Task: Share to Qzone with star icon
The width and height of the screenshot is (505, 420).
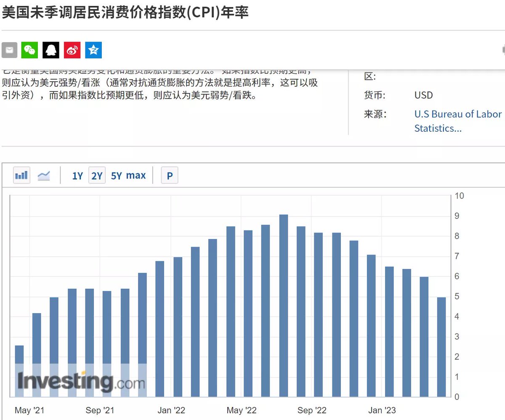Action: click(93, 50)
